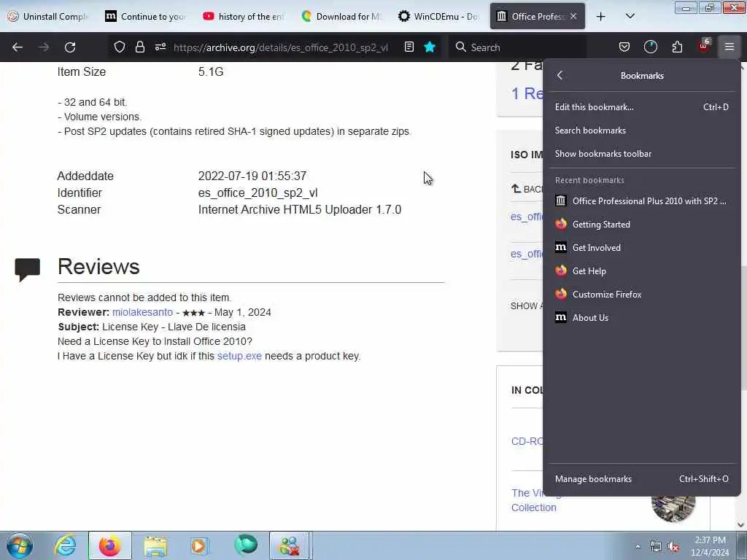
Task: Click the Reviews speech bubble icon
Action: [x=27, y=269]
